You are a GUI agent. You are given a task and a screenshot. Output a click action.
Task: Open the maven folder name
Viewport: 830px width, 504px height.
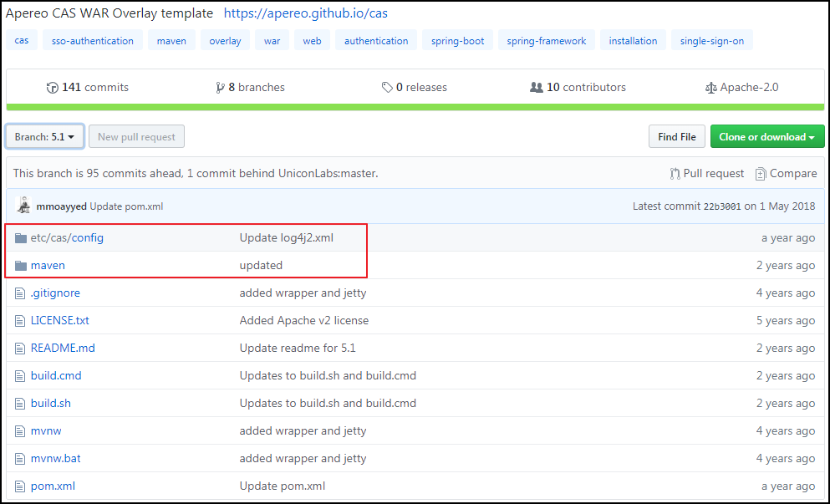coord(48,266)
